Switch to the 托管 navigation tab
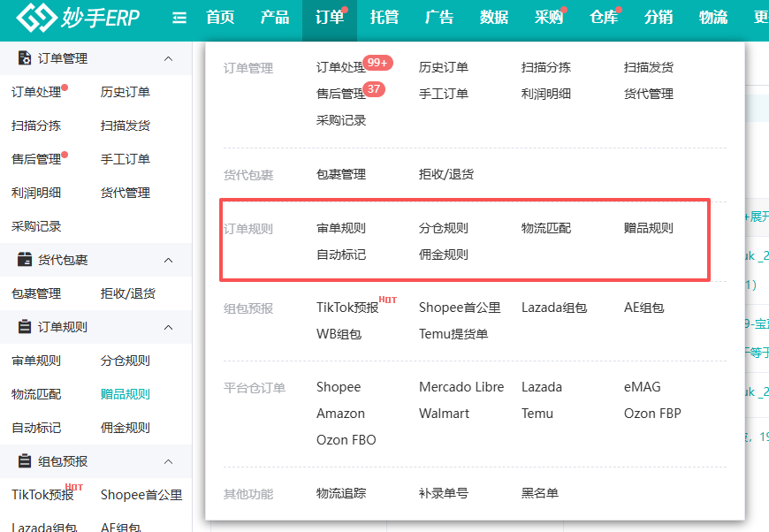 tap(384, 19)
